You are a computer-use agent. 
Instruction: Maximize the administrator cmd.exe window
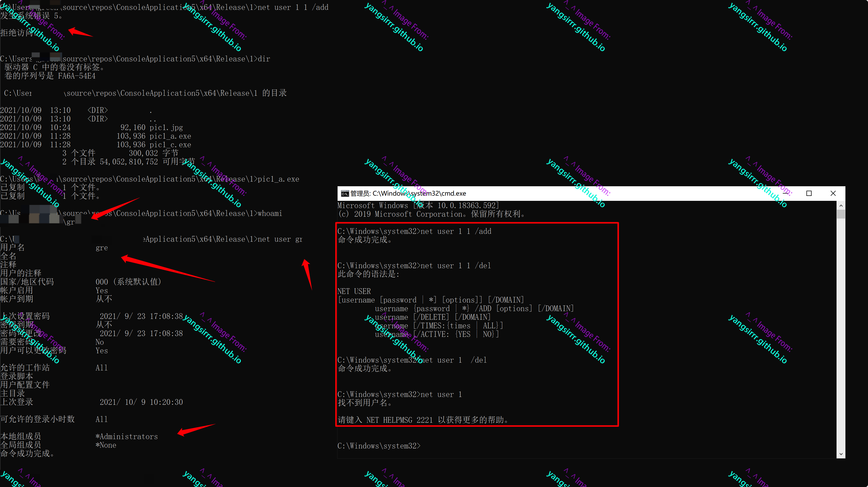809,193
